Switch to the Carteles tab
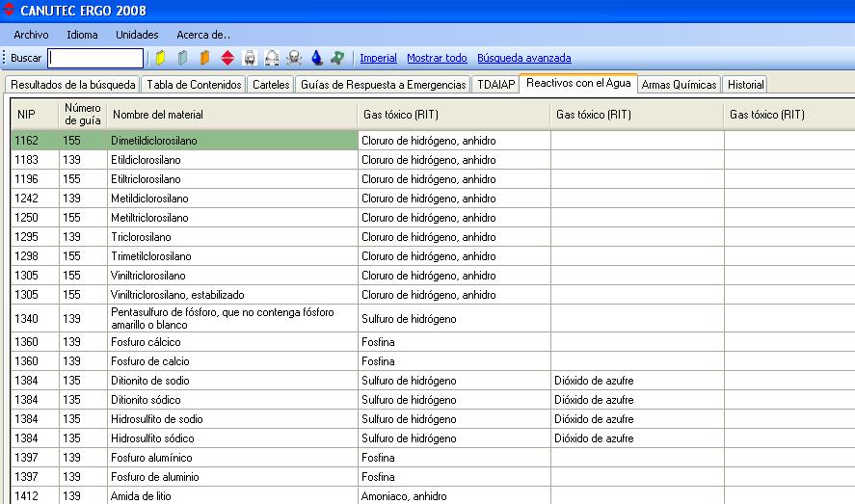 pyautogui.click(x=270, y=85)
